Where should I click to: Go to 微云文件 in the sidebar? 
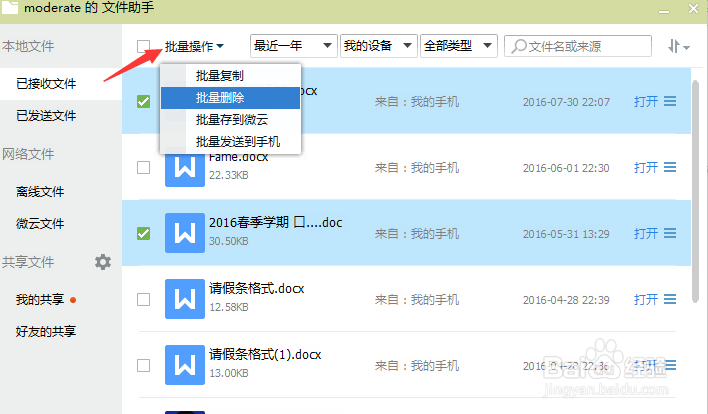40,223
